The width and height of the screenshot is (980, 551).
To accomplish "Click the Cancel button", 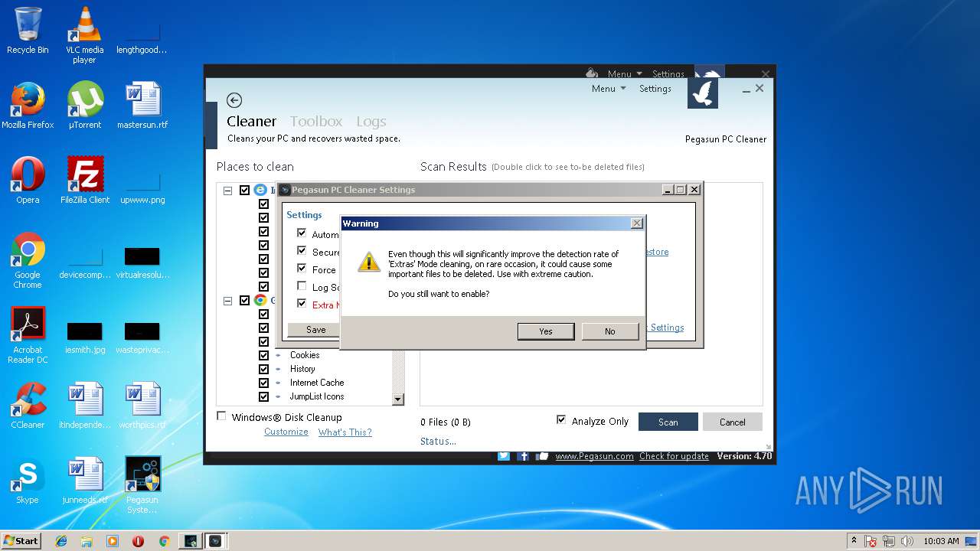I will click(x=733, y=422).
